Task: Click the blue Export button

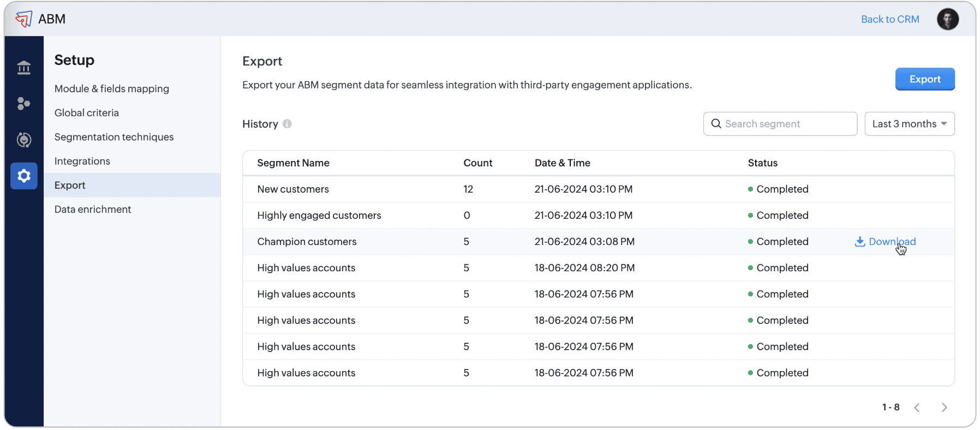Action: click(x=924, y=79)
